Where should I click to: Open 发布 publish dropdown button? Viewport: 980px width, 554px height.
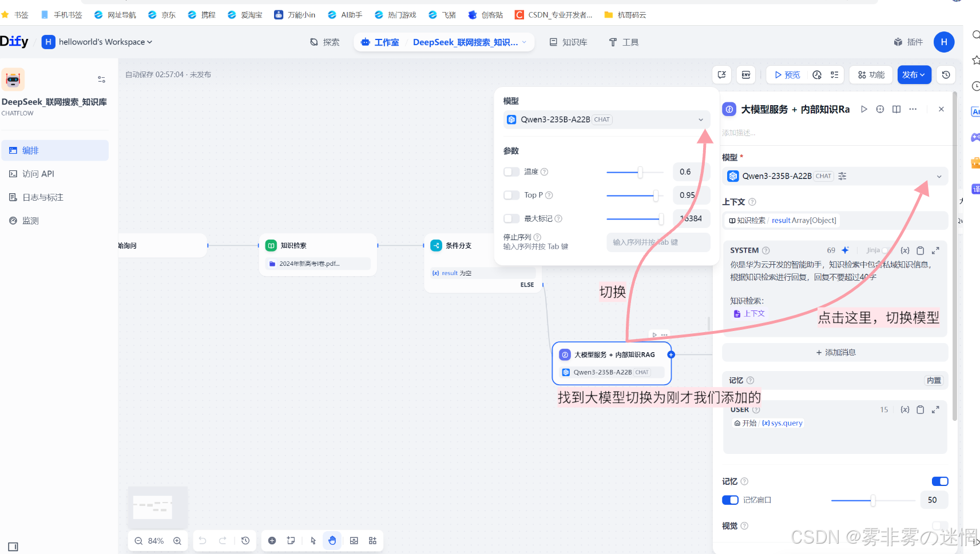point(914,75)
